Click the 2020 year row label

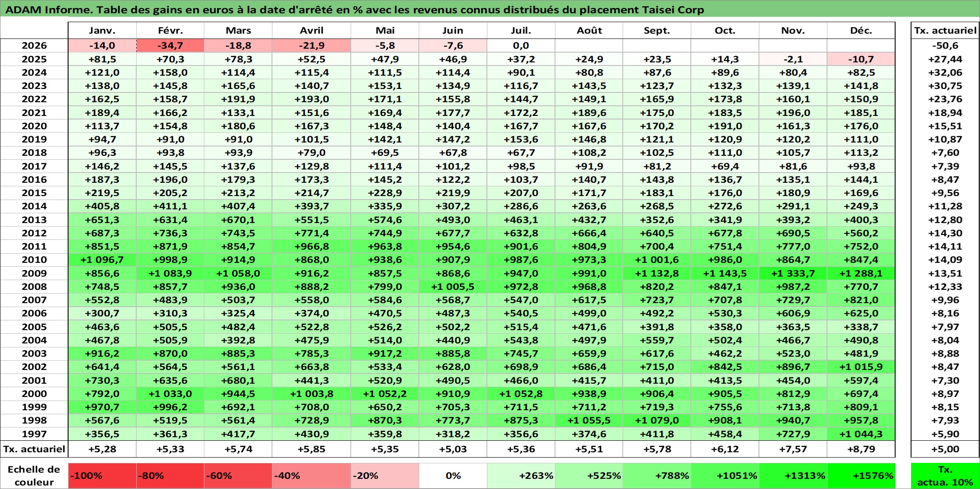point(34,126)
